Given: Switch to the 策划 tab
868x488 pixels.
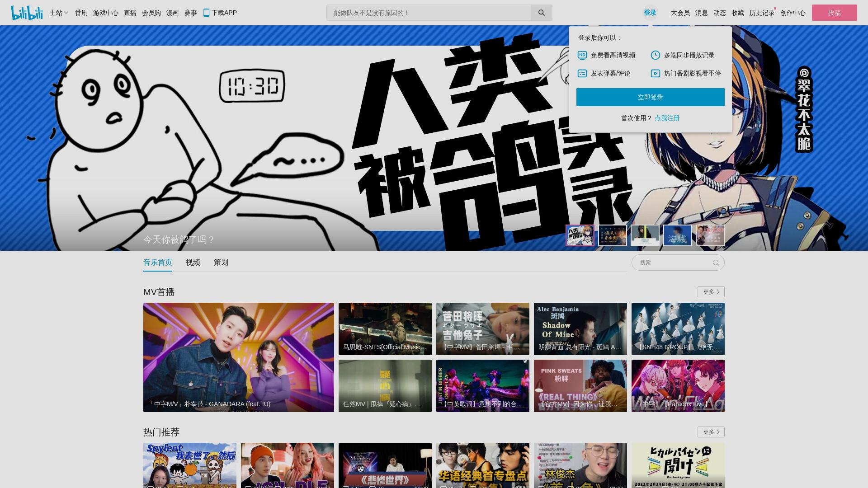Looking at the screenshot, I should (x=221, y=263).
